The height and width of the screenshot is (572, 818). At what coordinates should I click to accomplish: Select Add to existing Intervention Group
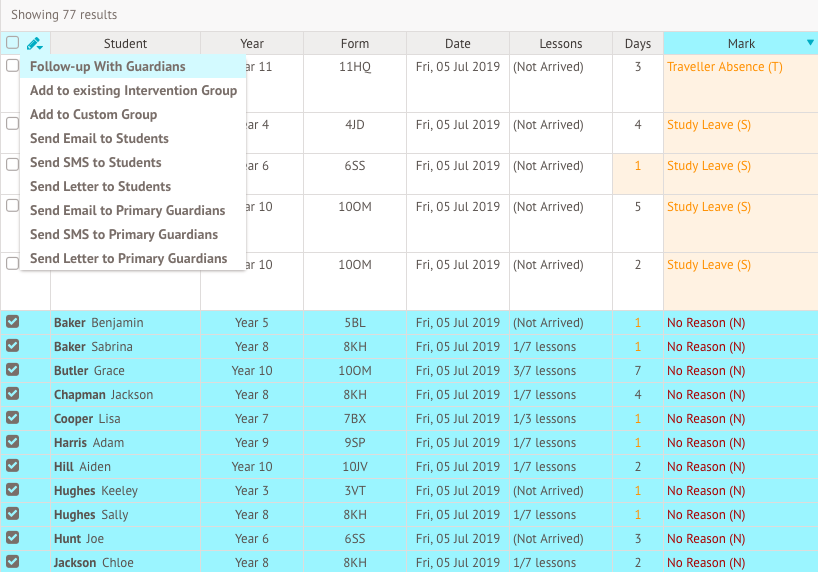[x=133, y=91]
